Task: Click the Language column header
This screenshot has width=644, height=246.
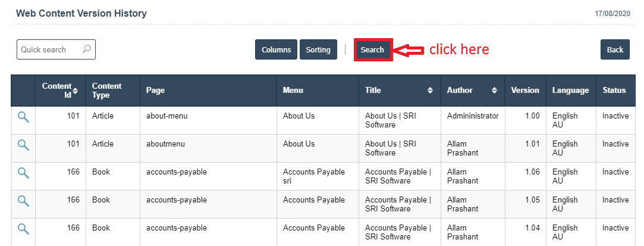Action: (570, 91)
